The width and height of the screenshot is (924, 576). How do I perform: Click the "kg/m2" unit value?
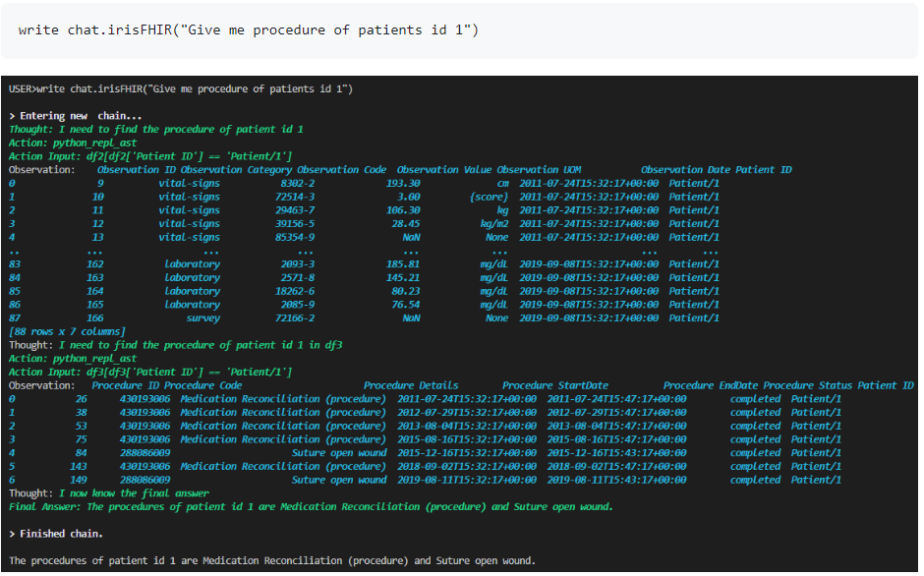tap(493, 224)
